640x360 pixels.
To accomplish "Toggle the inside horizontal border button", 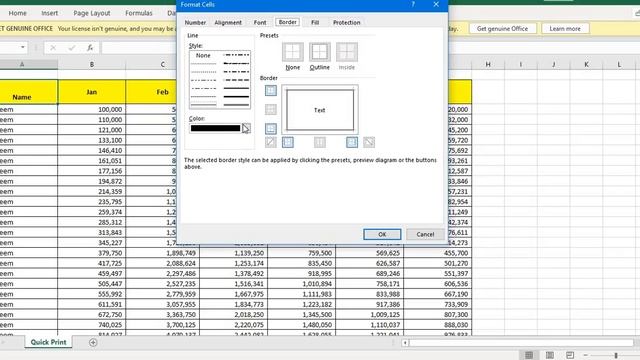I will click(x=271, y=109).
